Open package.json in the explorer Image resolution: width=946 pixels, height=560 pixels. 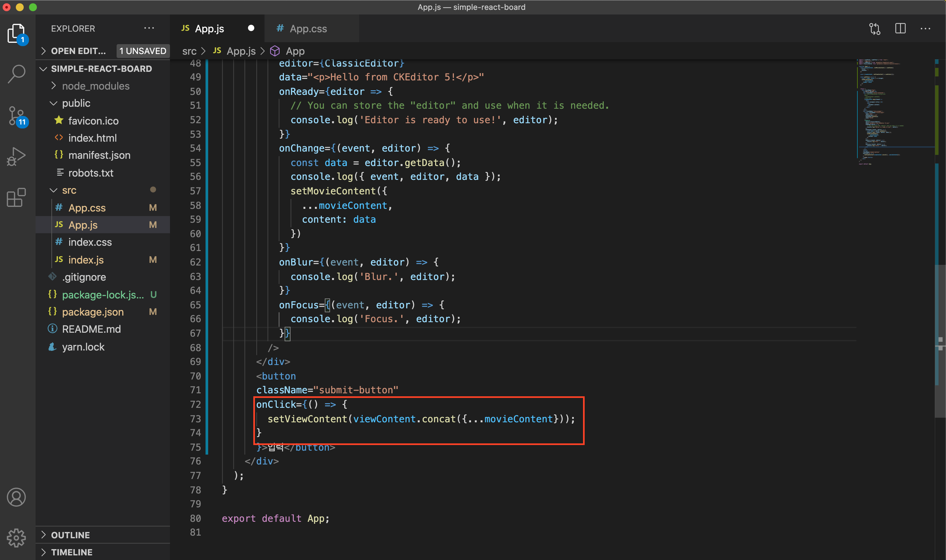tap(93, 312)
